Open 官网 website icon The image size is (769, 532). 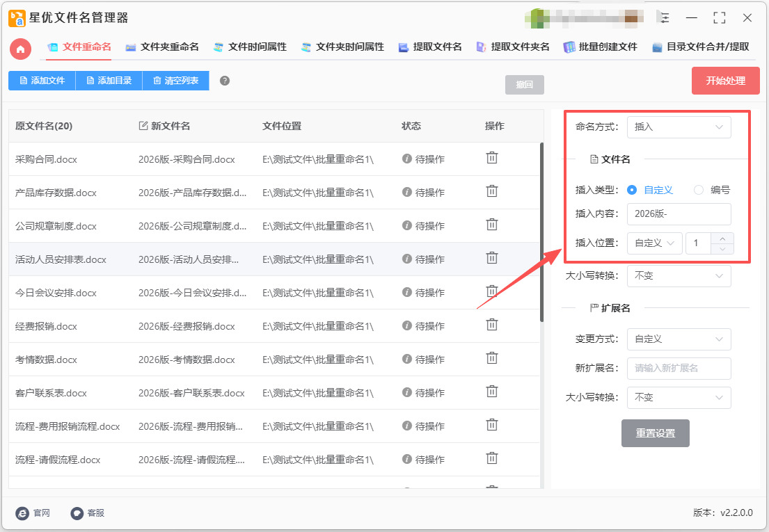22,513
